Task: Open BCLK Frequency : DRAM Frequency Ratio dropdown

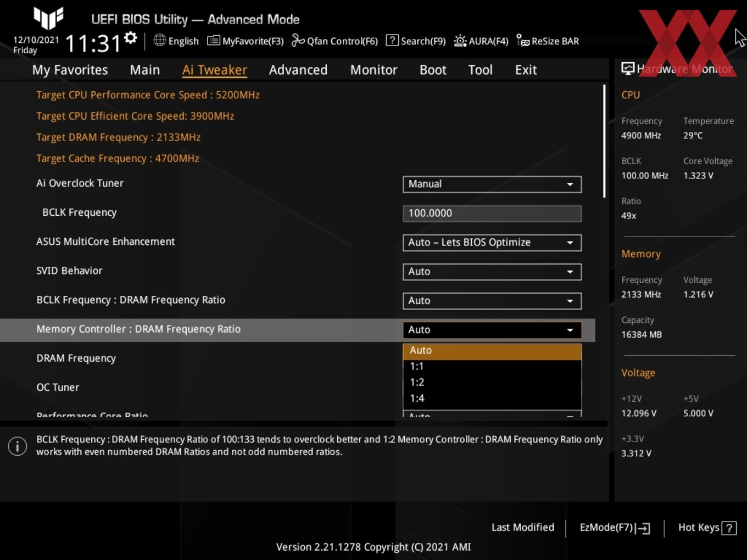Action: (x=492, y=300)
